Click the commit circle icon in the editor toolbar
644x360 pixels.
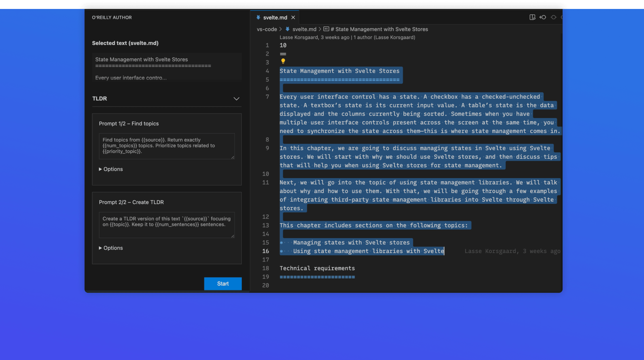[553, 17]
